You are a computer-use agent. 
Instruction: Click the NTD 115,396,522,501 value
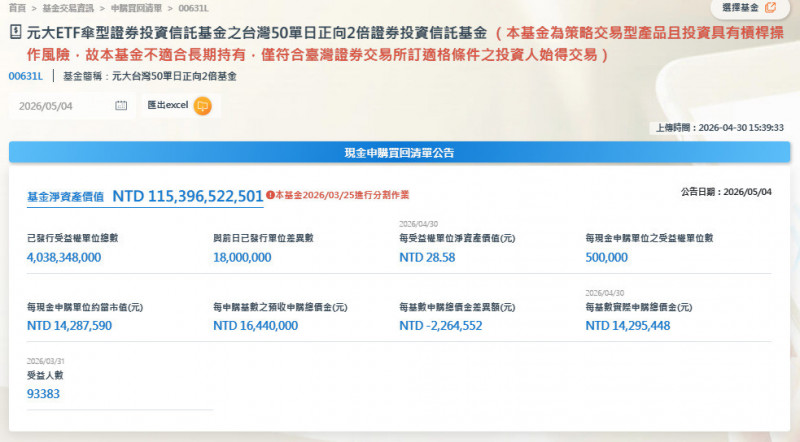[x=188, y=196]
